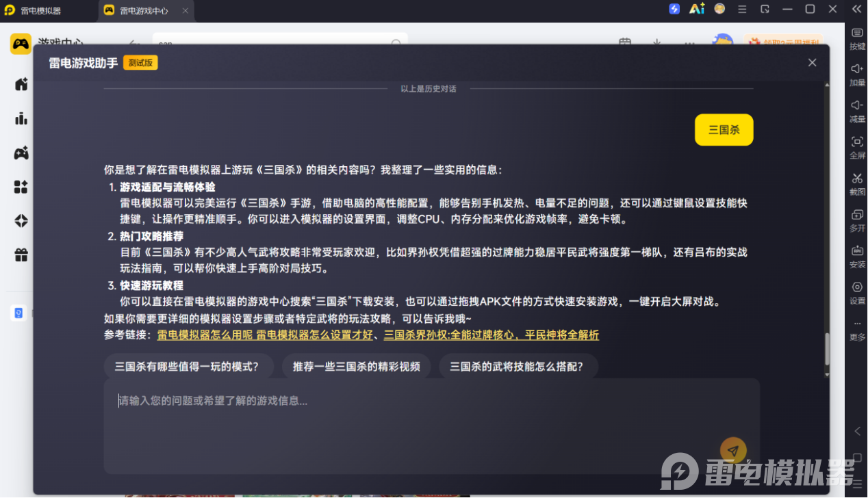Click the 减量 volume down button
The image size is (868, 498).
pos(857,112)
